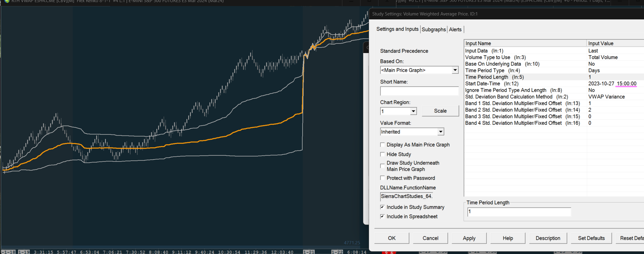The width and height of the screenshot is (644, 254).
Task: Switch to the Subgraphs tab
Action: pyautogui.click(x=434, y=29)
